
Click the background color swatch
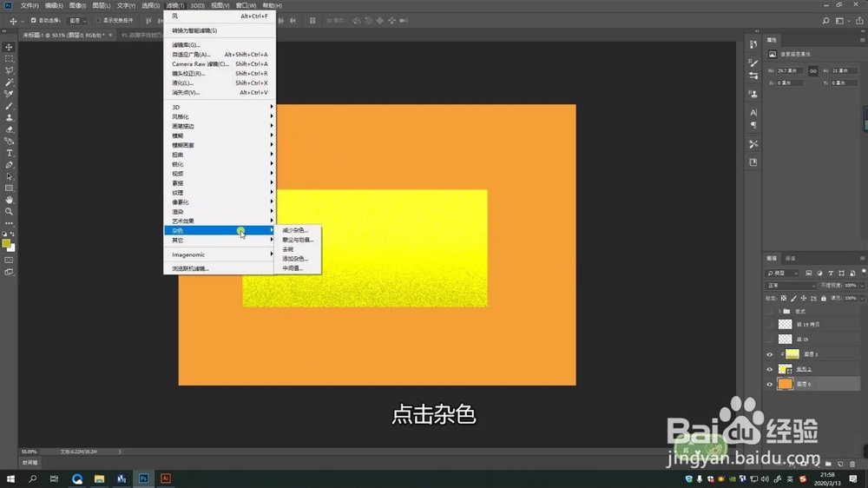pyautogui.click(x=11, y=248)
